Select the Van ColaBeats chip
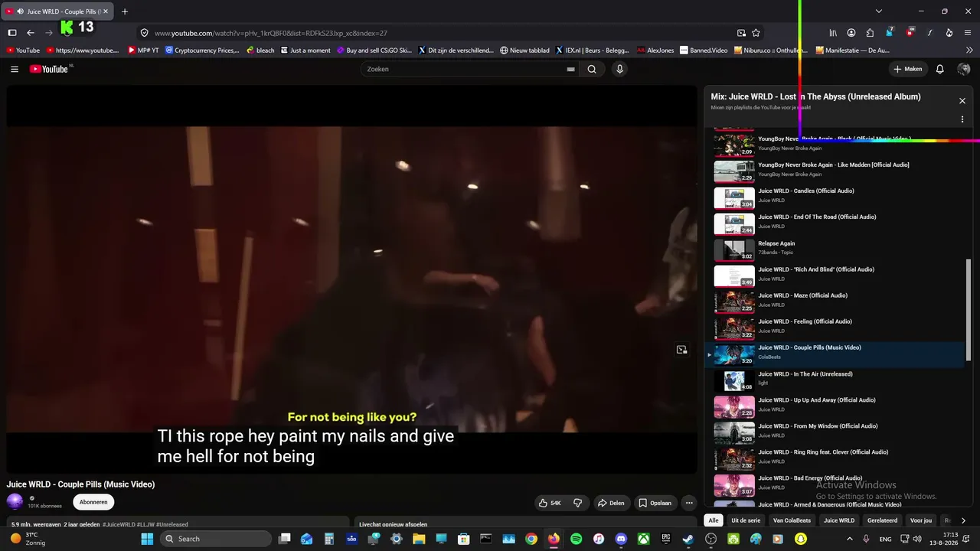 pos(792,520)
